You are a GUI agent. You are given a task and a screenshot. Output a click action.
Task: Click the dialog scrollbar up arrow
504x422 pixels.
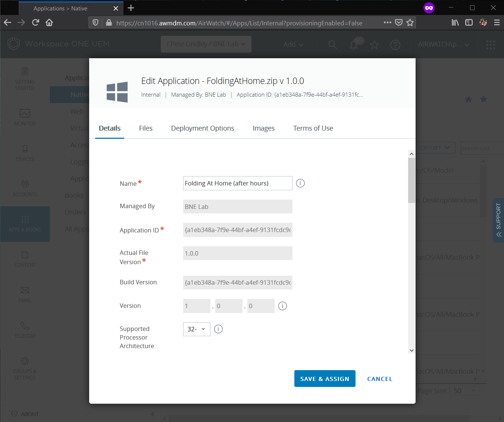(411, 154)
